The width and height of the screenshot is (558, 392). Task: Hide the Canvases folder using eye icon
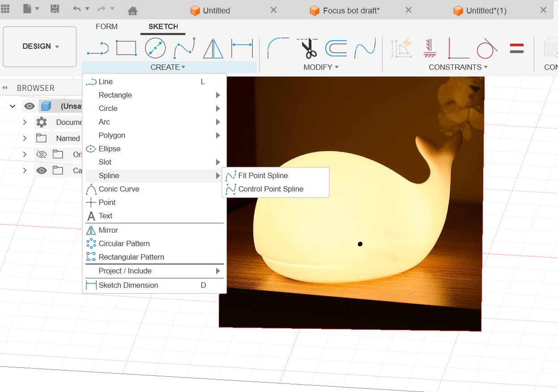click(42, 170)
